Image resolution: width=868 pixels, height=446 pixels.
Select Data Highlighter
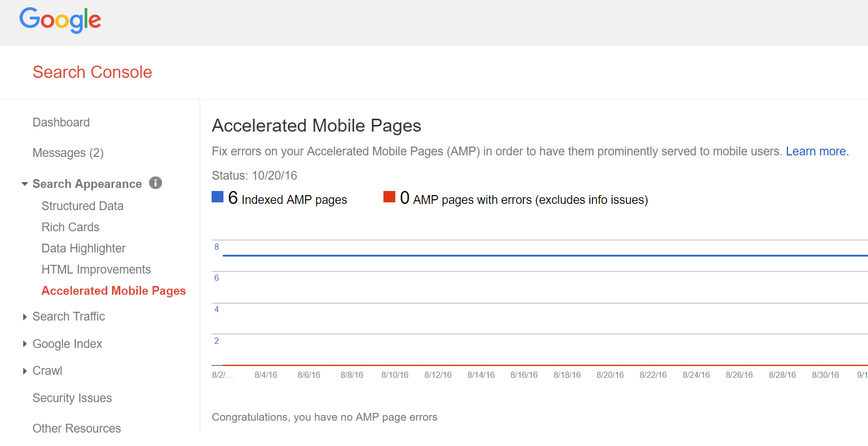[x=84, y=248]
